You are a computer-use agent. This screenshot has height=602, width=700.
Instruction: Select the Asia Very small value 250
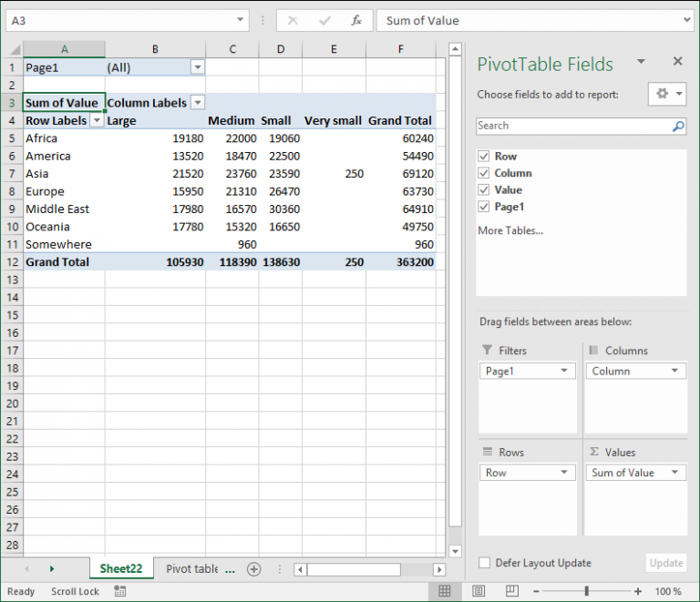tap(334, 173)
